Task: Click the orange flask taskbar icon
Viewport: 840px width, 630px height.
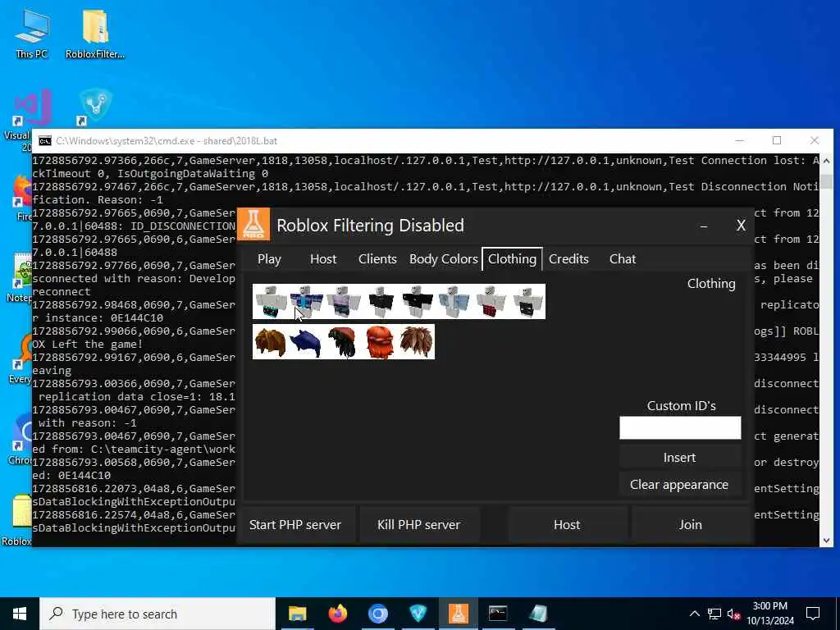Action: (x=458, y=614)
